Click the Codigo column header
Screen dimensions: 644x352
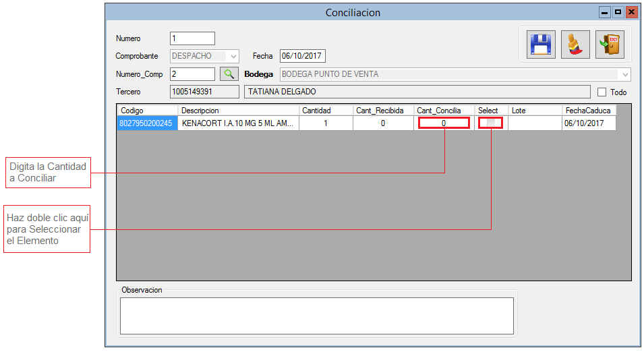147,111
